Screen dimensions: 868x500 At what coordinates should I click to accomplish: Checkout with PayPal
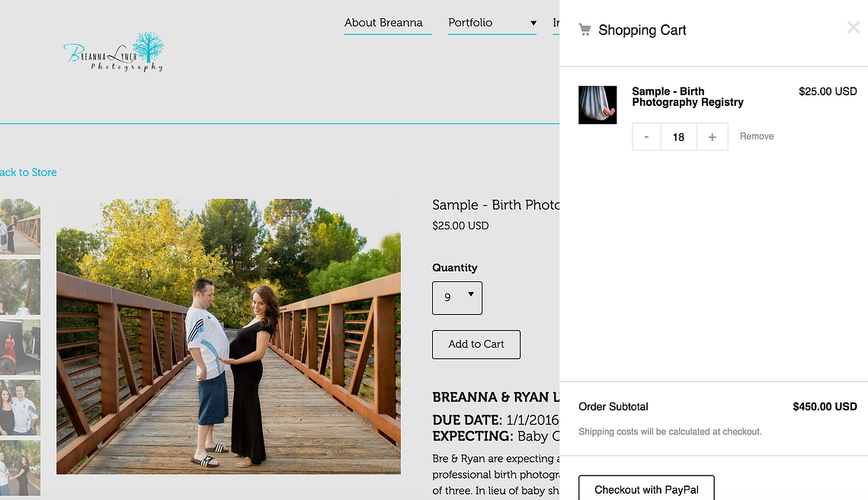click(645, 489)
